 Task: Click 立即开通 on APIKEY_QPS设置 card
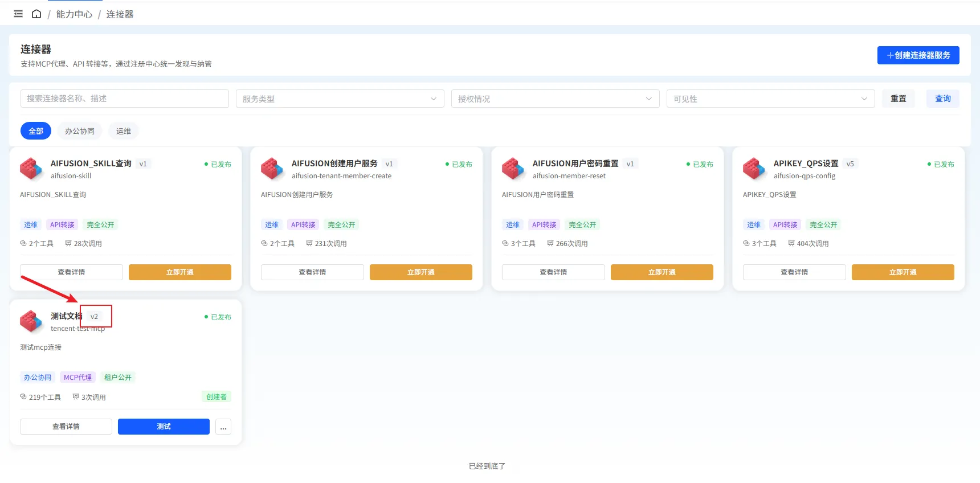[x=903, y=272]
